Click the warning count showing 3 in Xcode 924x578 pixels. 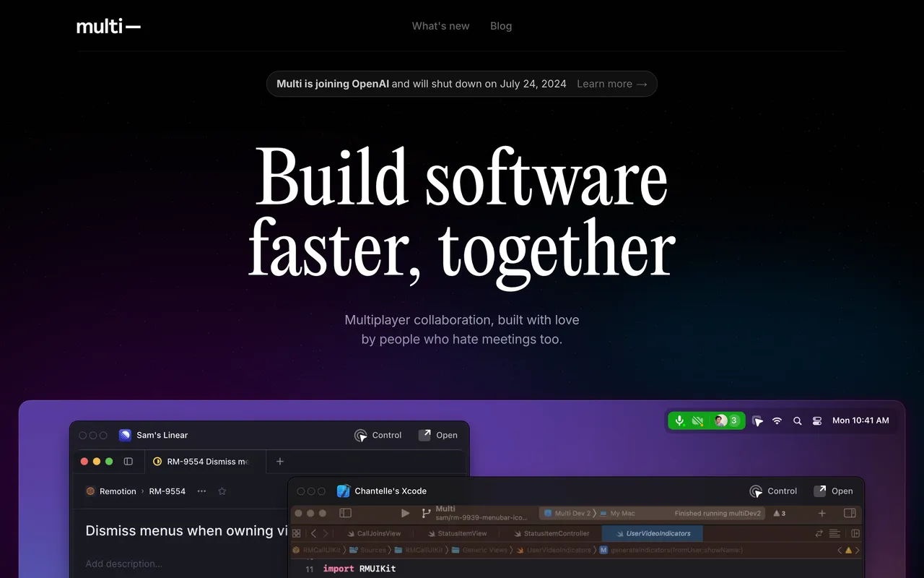779,513
